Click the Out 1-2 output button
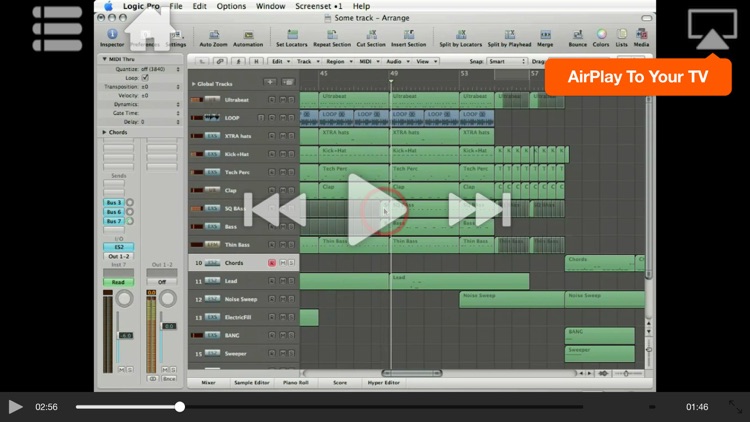 coord(119,256)
